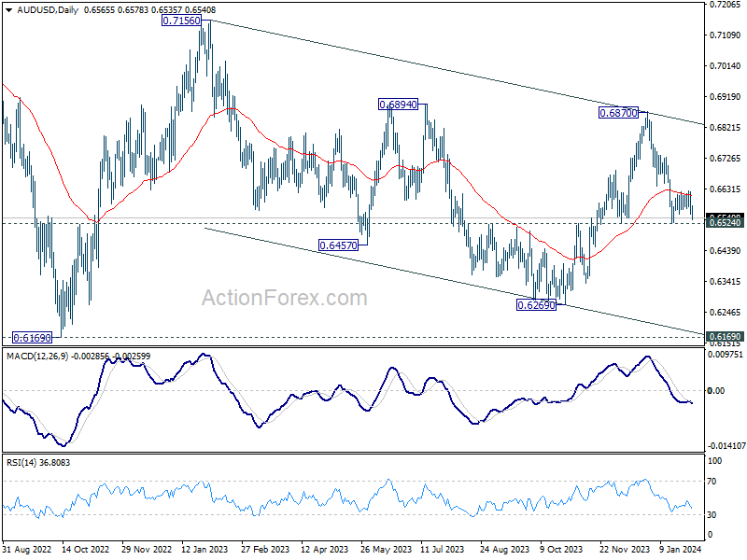747x560 pixels.
Task: Select the 0.65240 price marker on axis
Action: coord(725,223)
